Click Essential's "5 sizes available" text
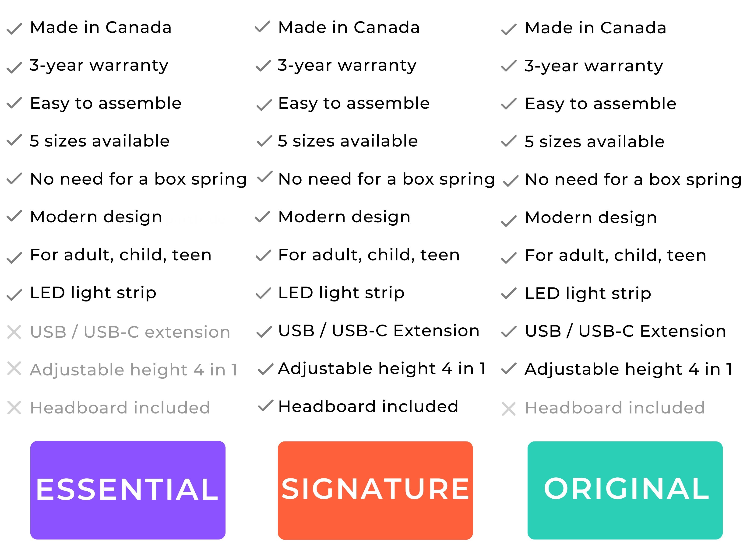The width and height of the screenshot is (747, 560). pos(100,141)
